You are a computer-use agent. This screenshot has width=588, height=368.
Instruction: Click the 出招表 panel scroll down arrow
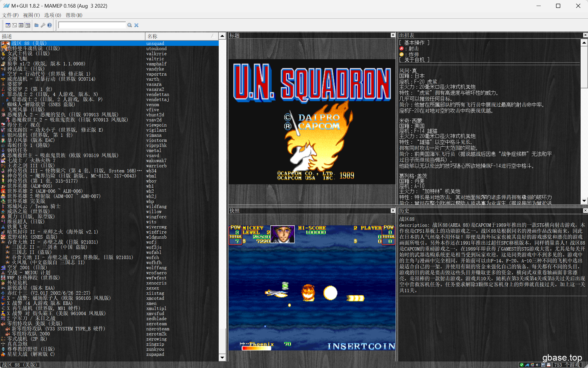tap(584, 201)
